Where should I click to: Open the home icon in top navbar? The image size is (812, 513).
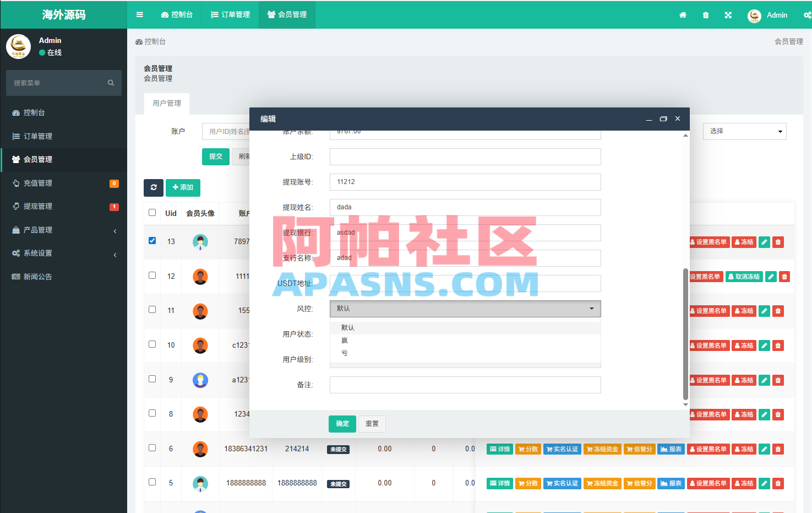(x=683, y=15)
